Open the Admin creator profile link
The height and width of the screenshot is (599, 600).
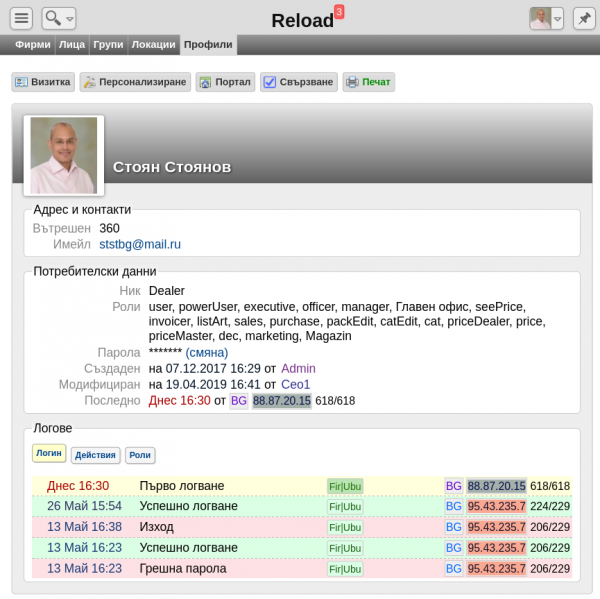pyautogui.click(x=298, y=369)
